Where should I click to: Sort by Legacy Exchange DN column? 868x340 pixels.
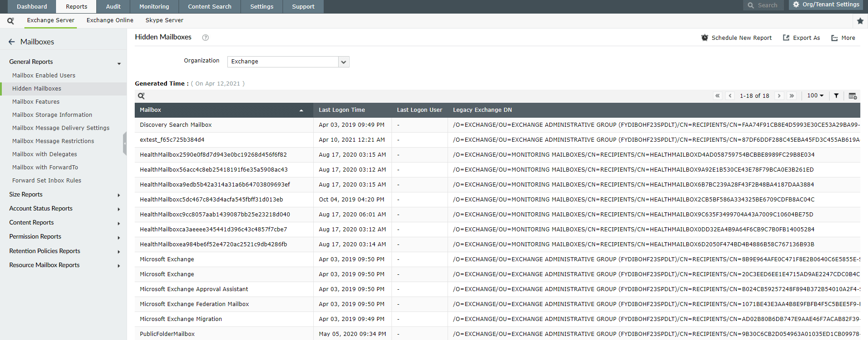482,110
